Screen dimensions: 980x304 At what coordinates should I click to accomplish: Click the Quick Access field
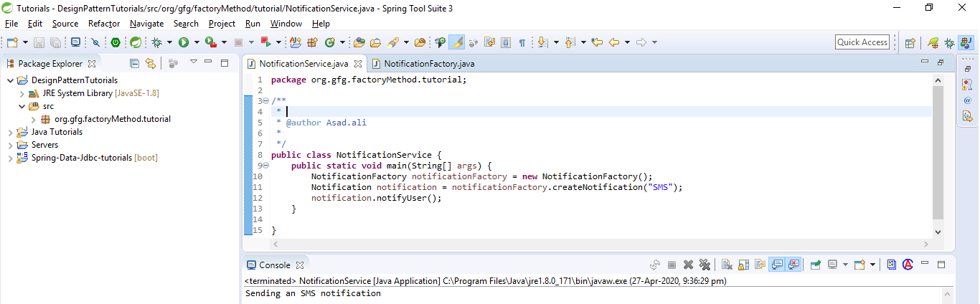pyautogui.click(x=862, y=42)
